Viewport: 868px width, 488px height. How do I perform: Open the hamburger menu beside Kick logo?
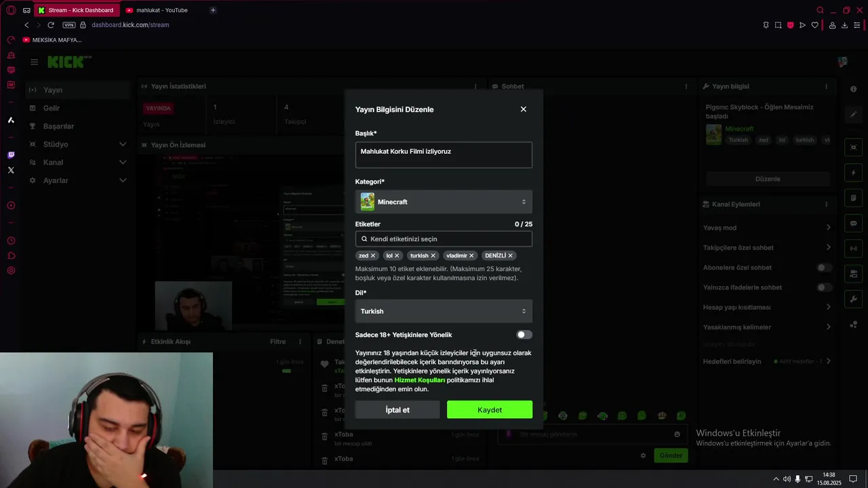(x=34, y=62)
